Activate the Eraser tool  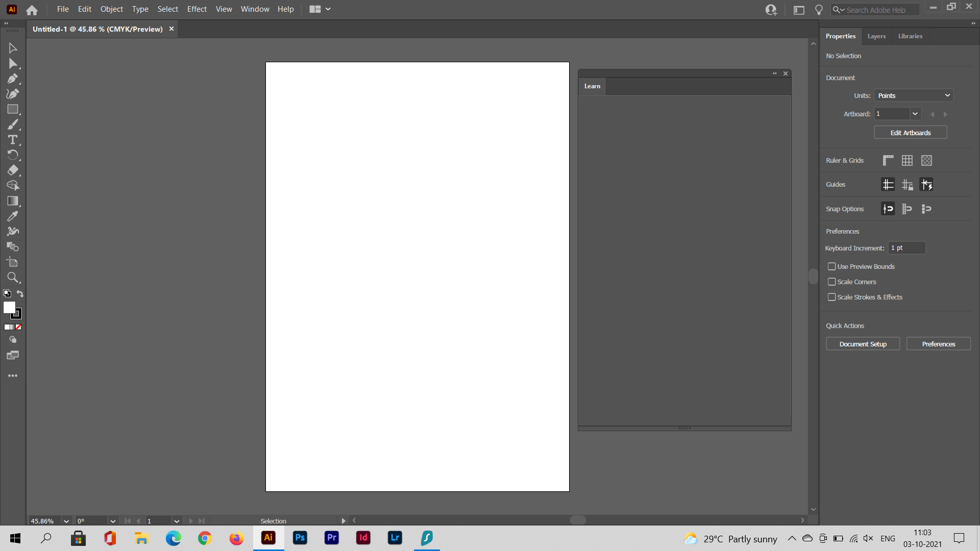[x=13, y=170]
